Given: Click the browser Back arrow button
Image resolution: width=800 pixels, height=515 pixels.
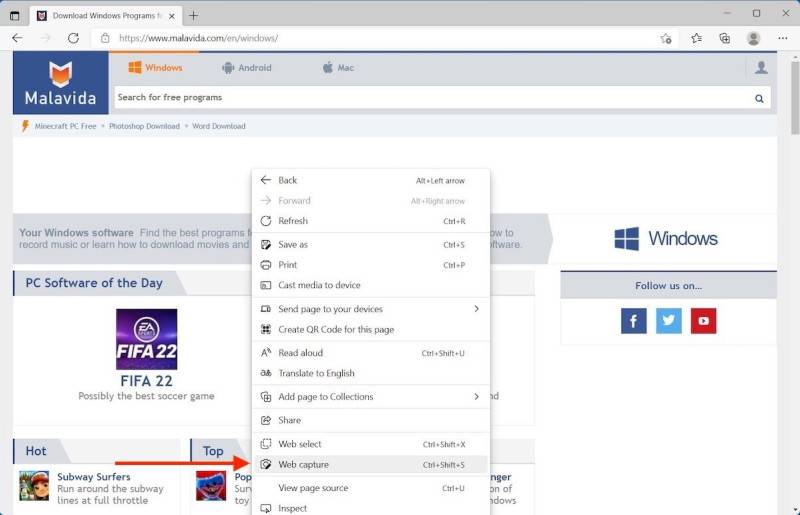Looking at the screenshot, I should point(17,38).
